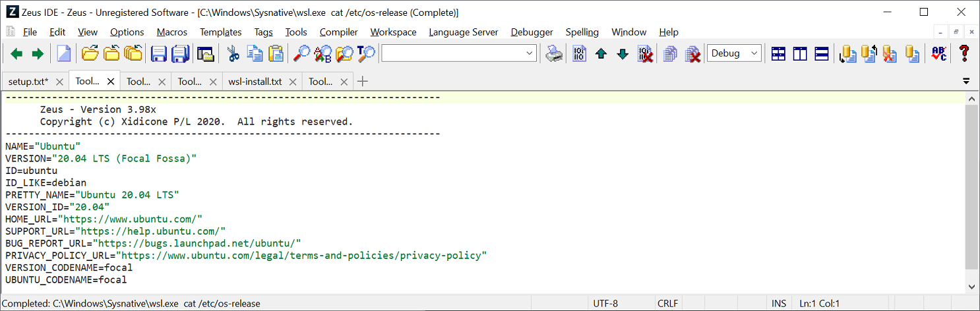The width and height of the screenshot is (980, 311).
Task: Tile windows vertically with the split-columns icon
Action: click(x=800, y=54)
